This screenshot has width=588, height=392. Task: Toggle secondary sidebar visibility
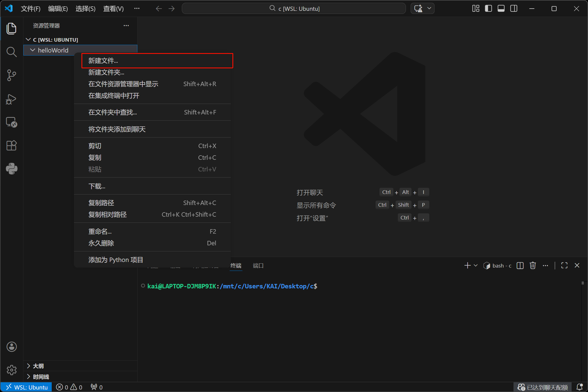point(514,9)
